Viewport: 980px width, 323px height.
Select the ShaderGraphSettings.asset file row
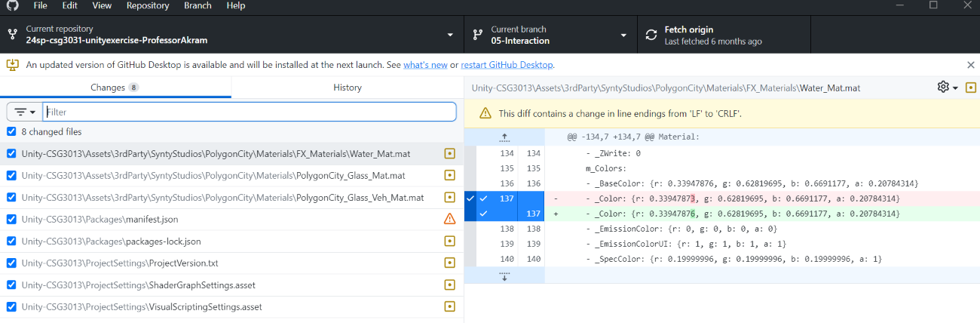(231, 285)
